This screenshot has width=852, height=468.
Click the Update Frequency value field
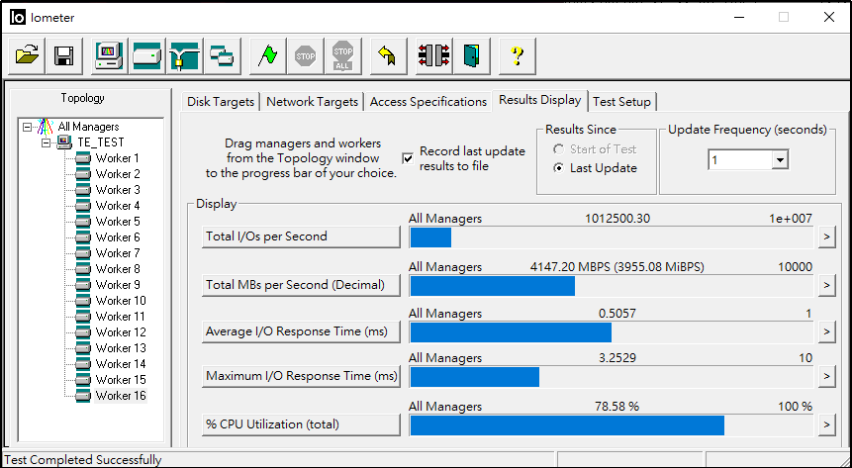coord(741,160)
